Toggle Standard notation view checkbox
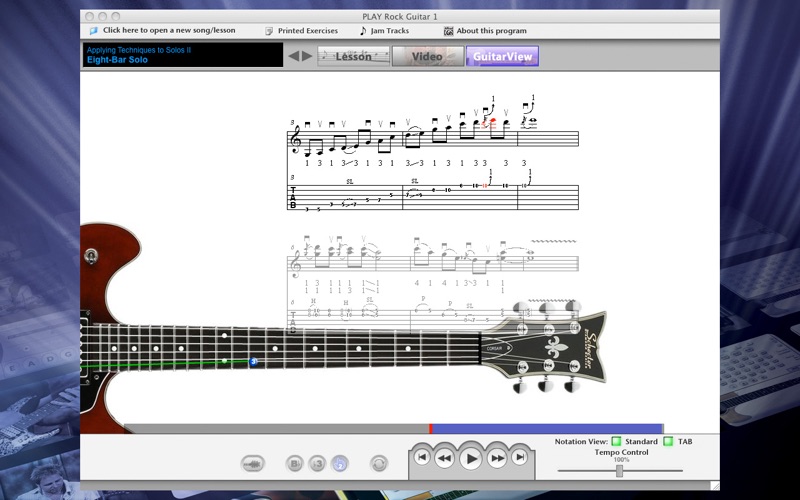 (x=616, y=441)
